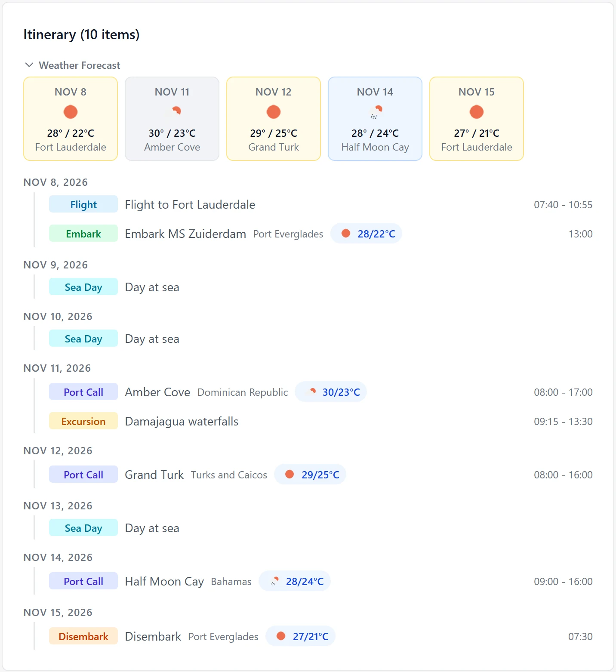Open the Half Moon Cay weather card

coord(375,119)
